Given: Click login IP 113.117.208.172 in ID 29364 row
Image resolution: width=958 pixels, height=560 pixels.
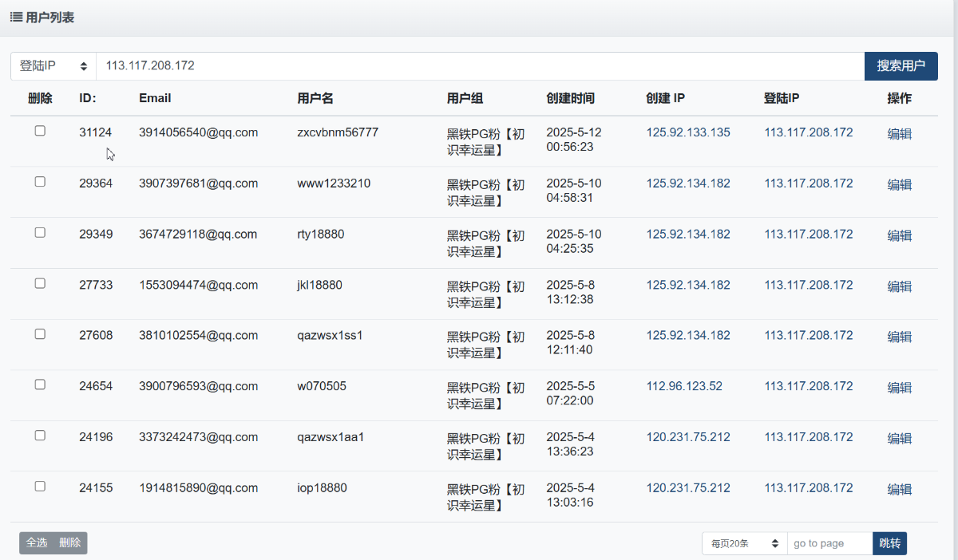Looking at the screenshot, I should [809, 183].
